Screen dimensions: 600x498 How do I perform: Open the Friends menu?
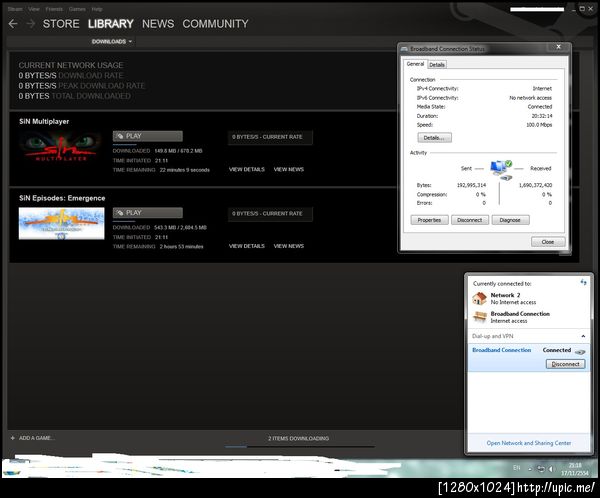pos(54,9)
